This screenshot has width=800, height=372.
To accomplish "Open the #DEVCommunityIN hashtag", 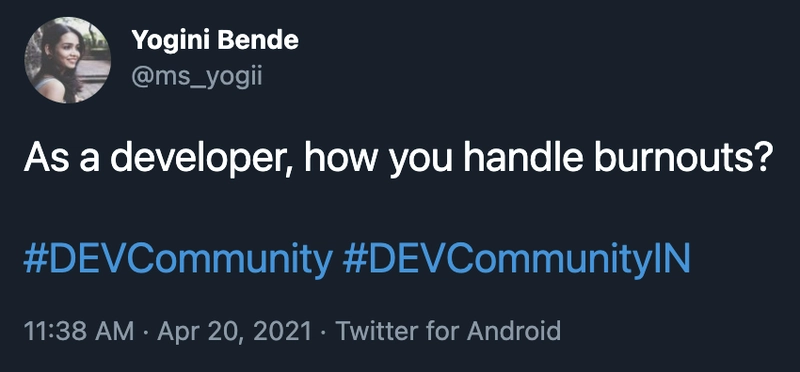I will (516, 259).
